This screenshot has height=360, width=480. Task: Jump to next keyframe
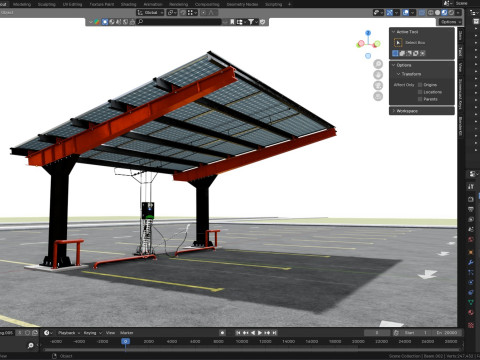(267, 333)
